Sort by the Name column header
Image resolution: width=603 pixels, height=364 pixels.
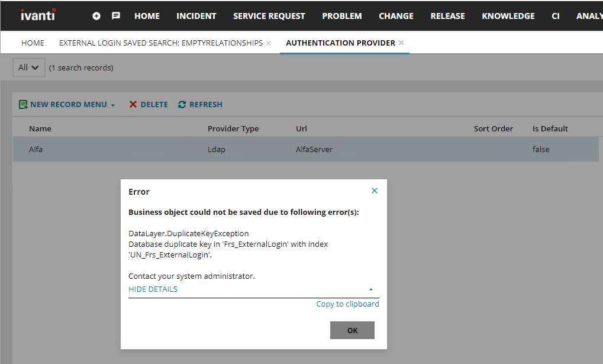coord(40,128)
